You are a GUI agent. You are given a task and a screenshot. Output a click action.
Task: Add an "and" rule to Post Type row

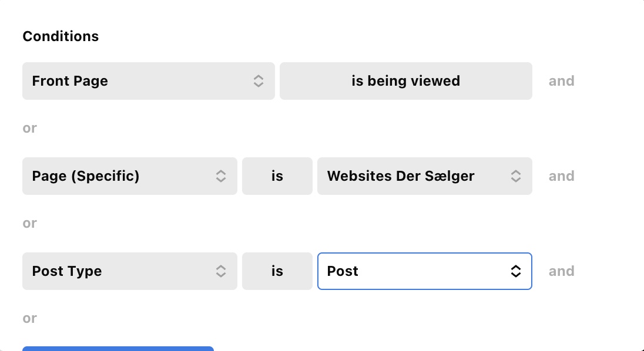[x=562, y=271]
